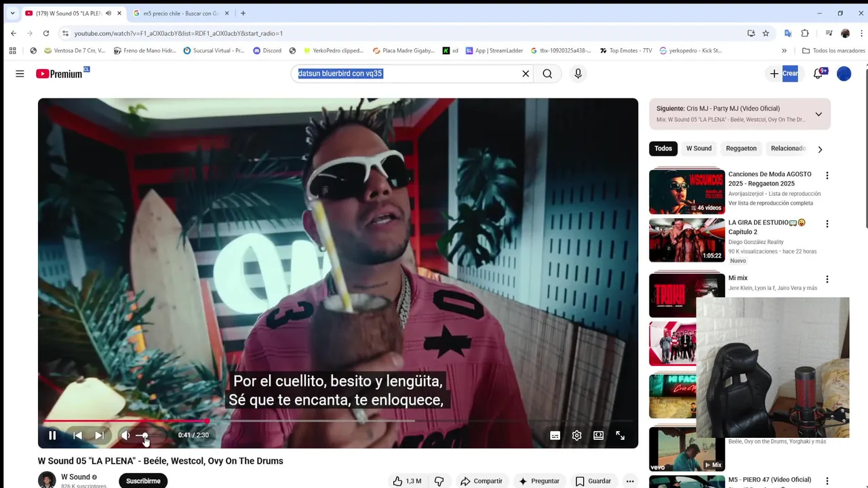The width and height of the screenshot is (868, 488).
Task: Switch to theater mode
Action: click(598, 435)
